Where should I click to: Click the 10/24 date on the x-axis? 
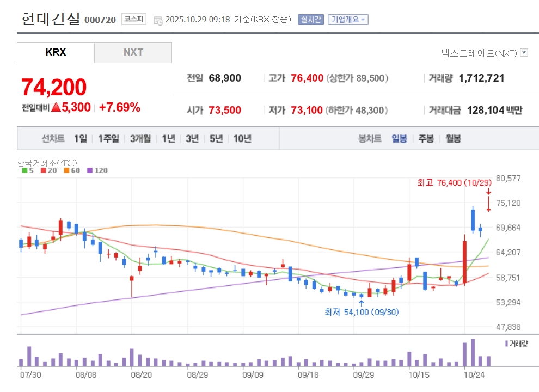point(474,375)
